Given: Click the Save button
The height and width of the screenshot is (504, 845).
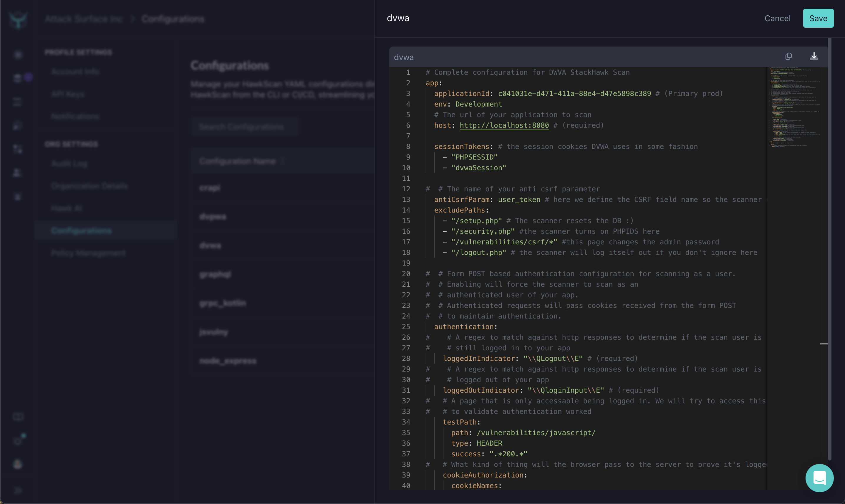Looking at the screenshot, I should click(x=818, y=18).
